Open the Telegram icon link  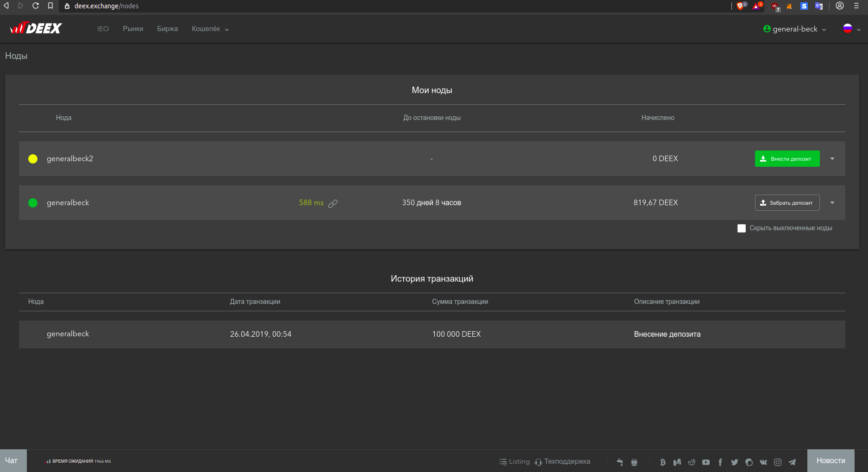pyautogui.click(x=792, y=462)
